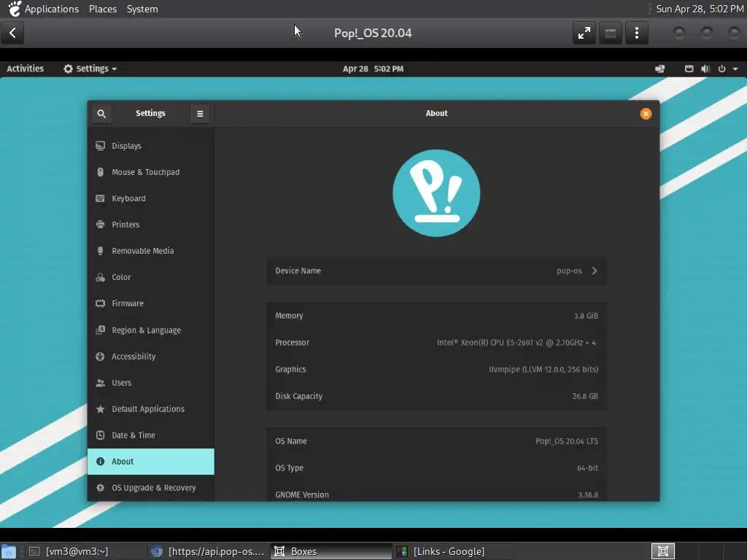The height and width of the screenshot is (560, 747).
Task: Click the OS Upgrade & Recovery gear icon
Action: [100, 488]
